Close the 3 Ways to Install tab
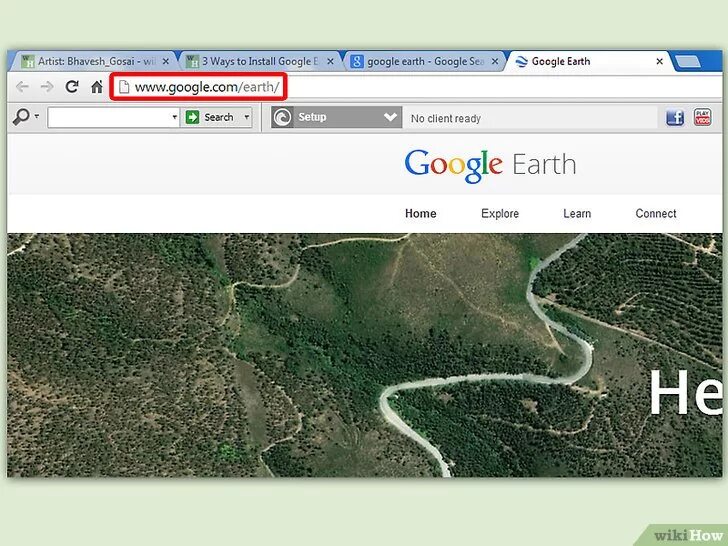728x546 pixels. click(x=330, y=61)
